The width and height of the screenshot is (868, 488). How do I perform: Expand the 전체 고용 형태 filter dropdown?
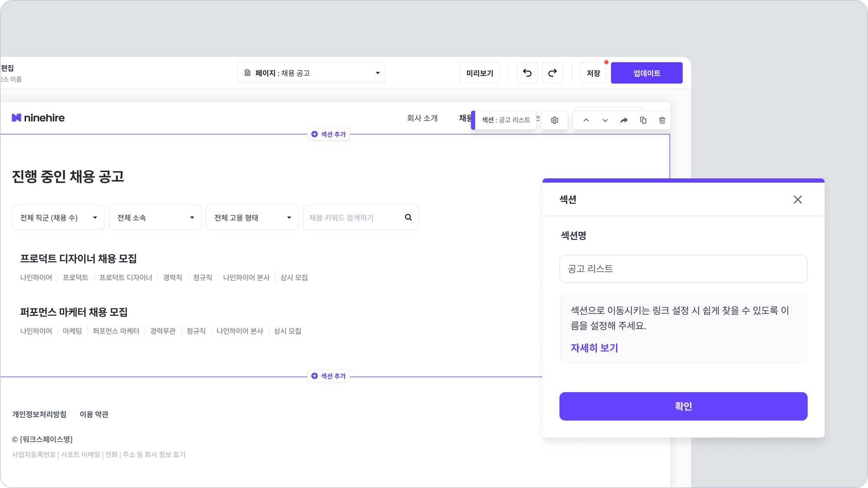click(252, 217)
